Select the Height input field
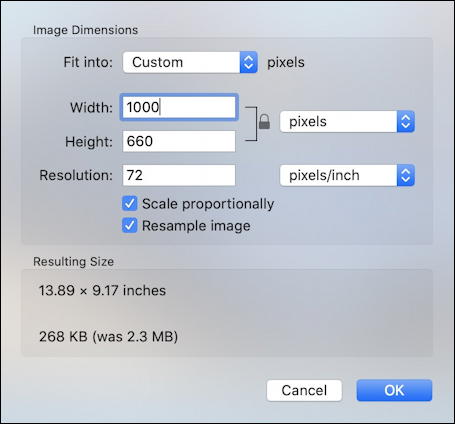Screen dimensions: 455x424 click(x=179, y=141)
